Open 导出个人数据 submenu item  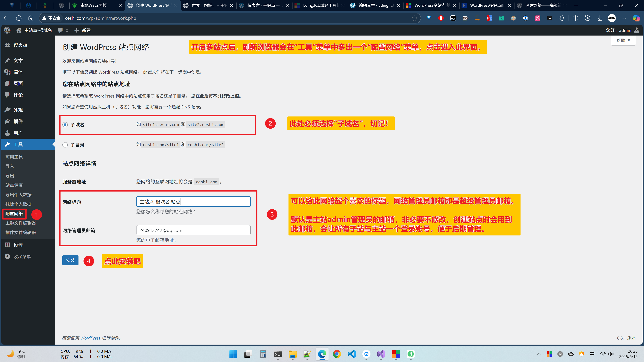pyautogui.click(x=18, y=195)
